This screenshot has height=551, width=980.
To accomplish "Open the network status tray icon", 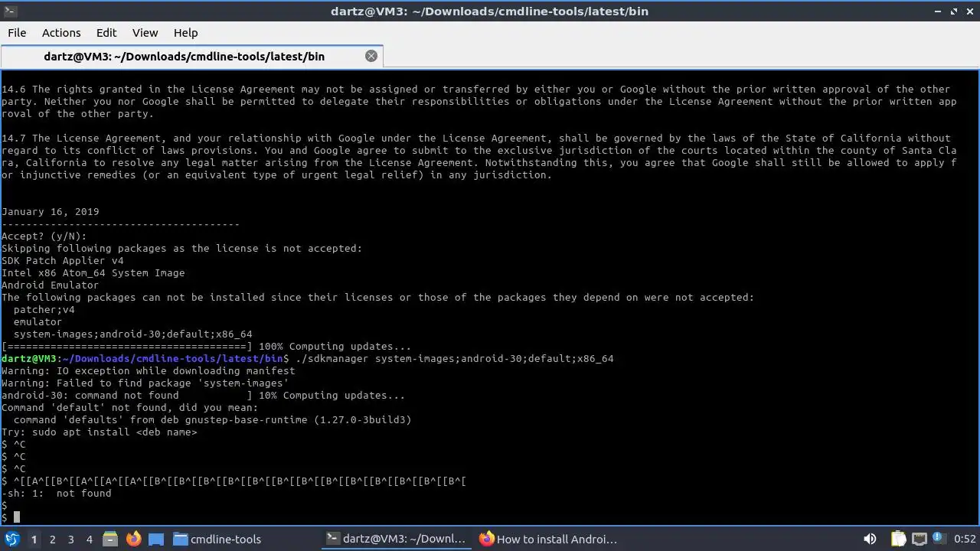I will 920,539.
